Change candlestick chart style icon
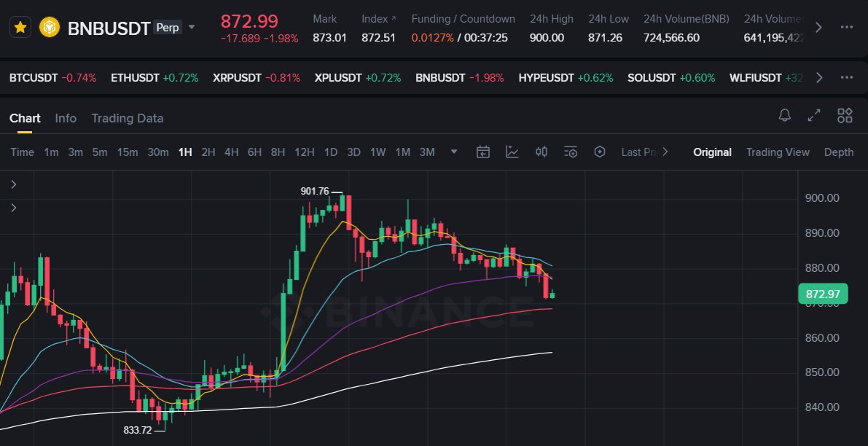The height and width of the screenshot is (446, 868). tap(541, 152)
